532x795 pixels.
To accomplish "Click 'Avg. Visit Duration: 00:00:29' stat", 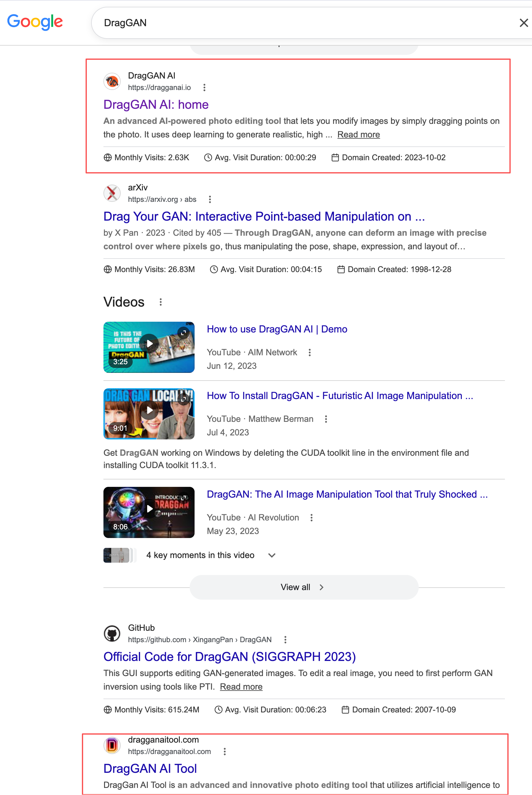I will (260, 157).
